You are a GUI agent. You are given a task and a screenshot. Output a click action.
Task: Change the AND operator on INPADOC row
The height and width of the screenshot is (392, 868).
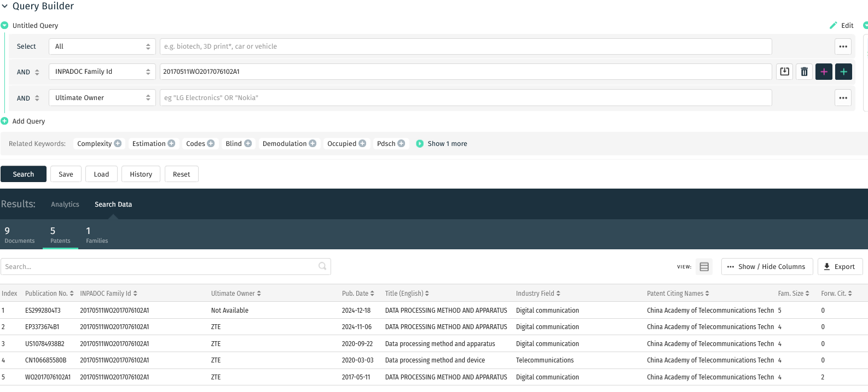click(x=28, y=72)
